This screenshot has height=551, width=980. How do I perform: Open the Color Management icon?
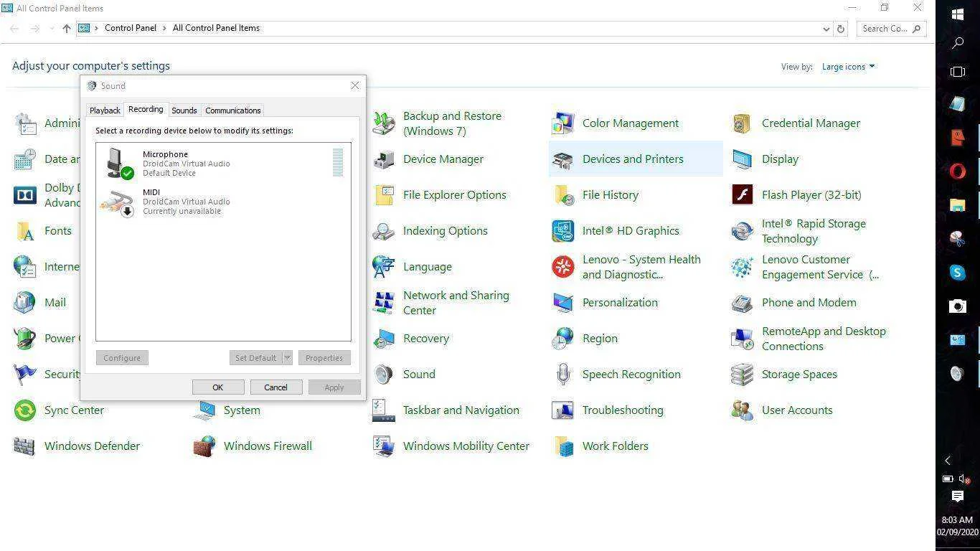click(x=563, y=123)
